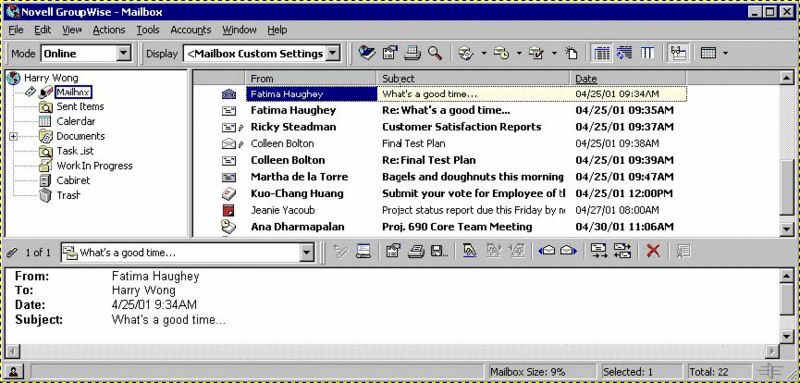The height and width of the screenshot is (383, 800).
Task: Open the Actions menu
Action: [x=109, y=30]
